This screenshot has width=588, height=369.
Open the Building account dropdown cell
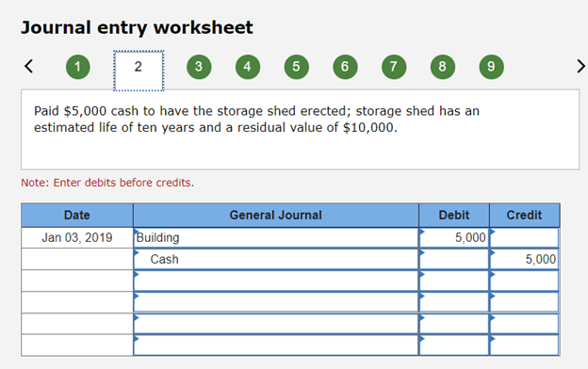275,237
